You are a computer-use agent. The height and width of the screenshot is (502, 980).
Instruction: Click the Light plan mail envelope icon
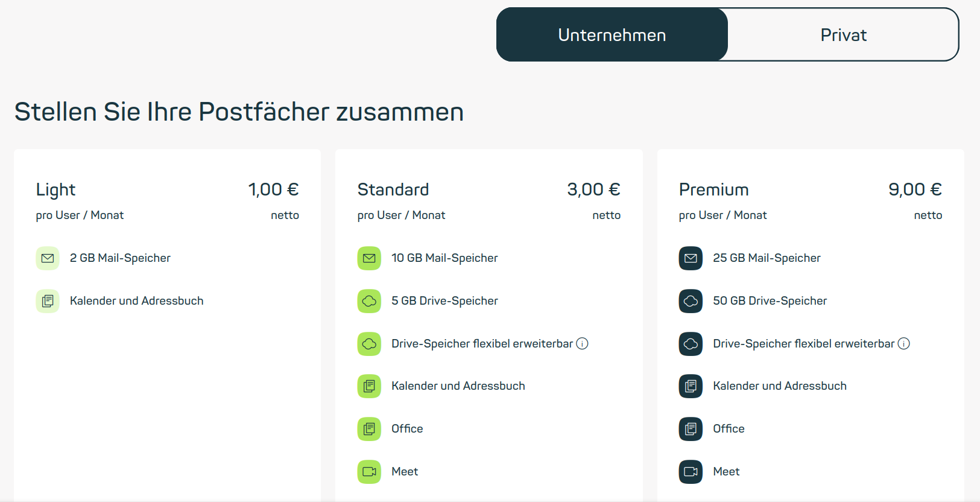click(48, 258)
